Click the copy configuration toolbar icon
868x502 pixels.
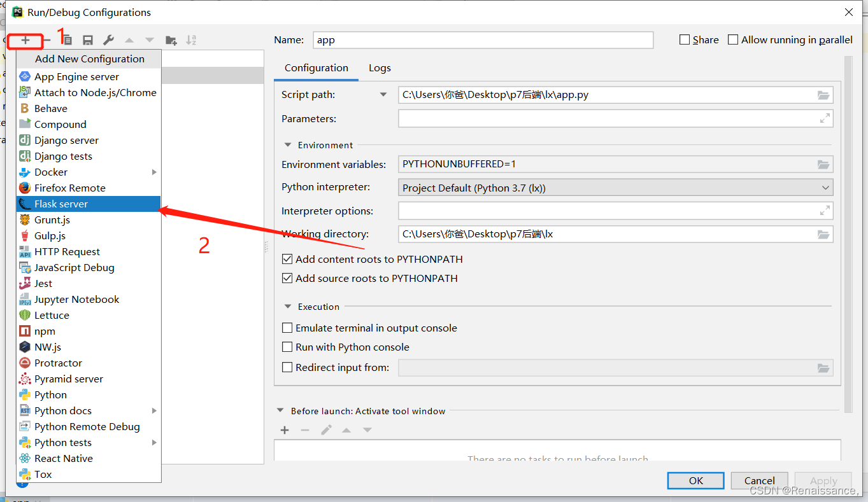click(x=68, y=40)
